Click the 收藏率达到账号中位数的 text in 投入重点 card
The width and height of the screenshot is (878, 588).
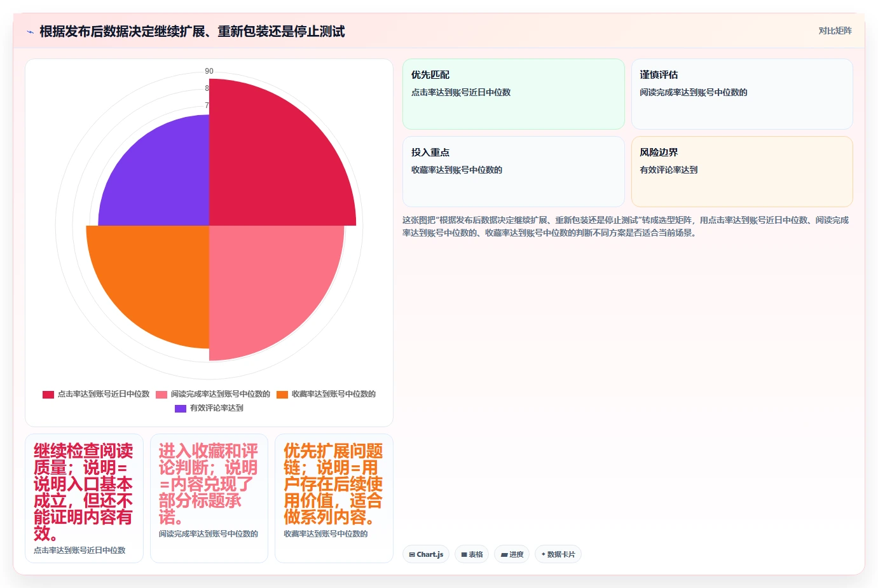[x=456, y=170]
